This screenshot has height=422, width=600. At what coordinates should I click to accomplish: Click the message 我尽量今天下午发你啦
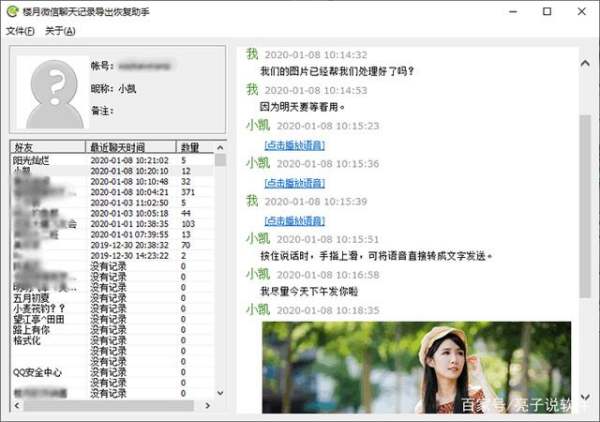309,292
